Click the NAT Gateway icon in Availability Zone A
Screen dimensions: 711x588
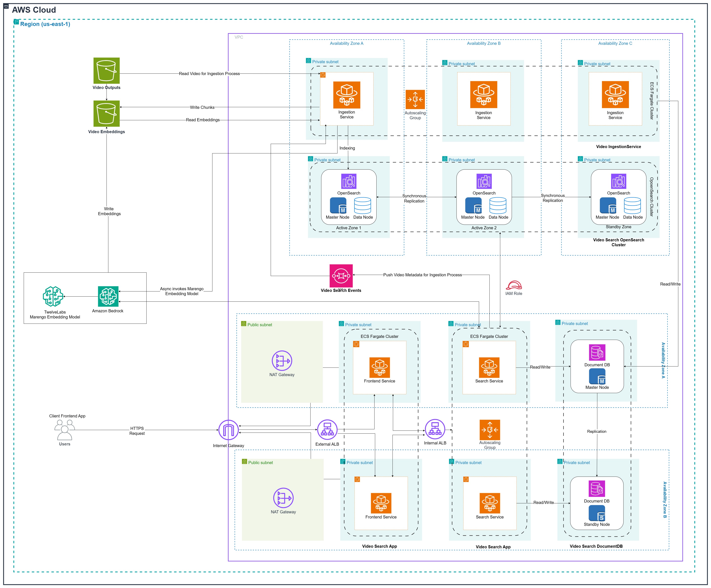click(x=282, y=361)
